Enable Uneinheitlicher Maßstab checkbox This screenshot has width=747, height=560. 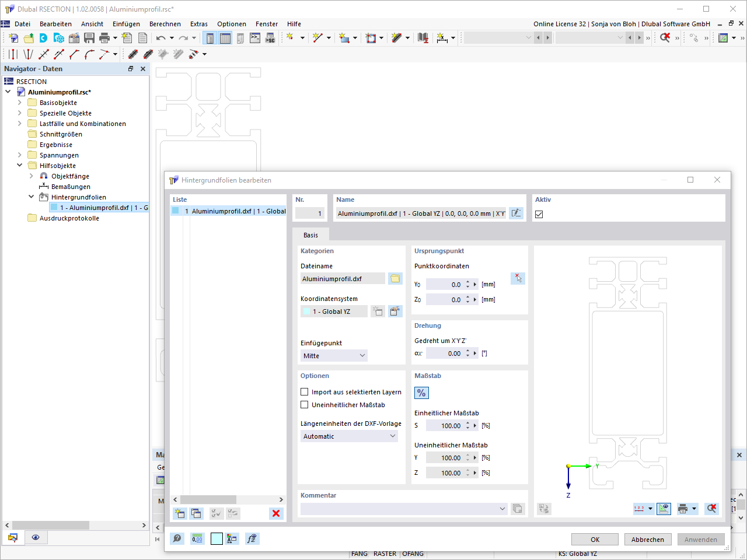[304, 405]
